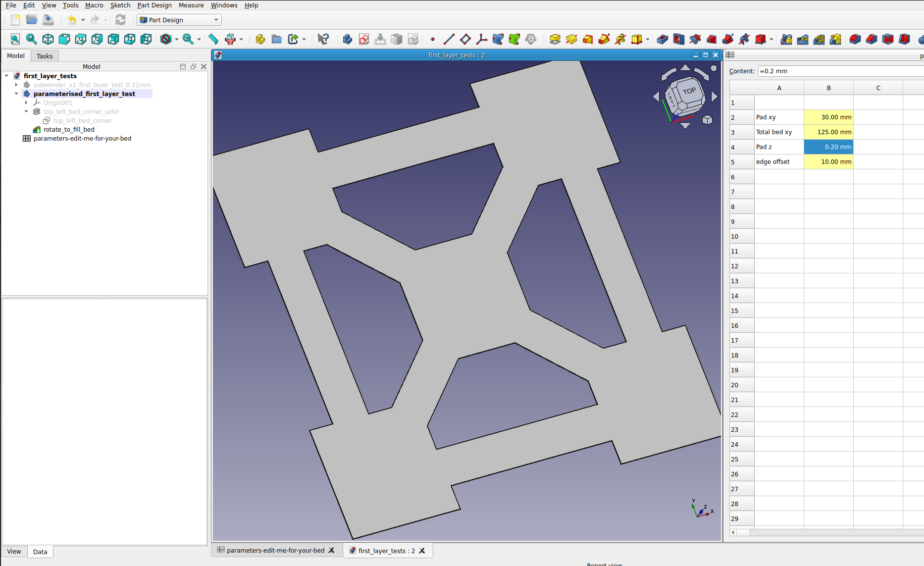The height and width of the screenshot is (566, 924).
Task: Click the TOP face of the navigation cube
Action: click(689, 91)
